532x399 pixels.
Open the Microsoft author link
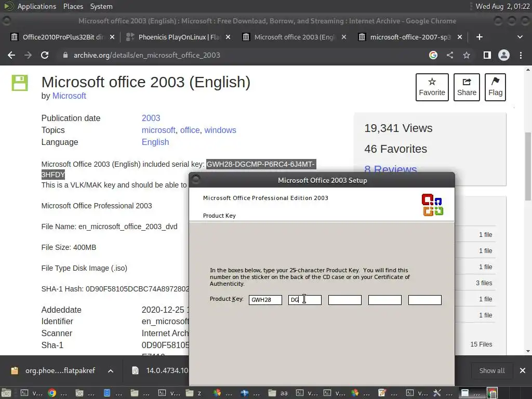69,96
